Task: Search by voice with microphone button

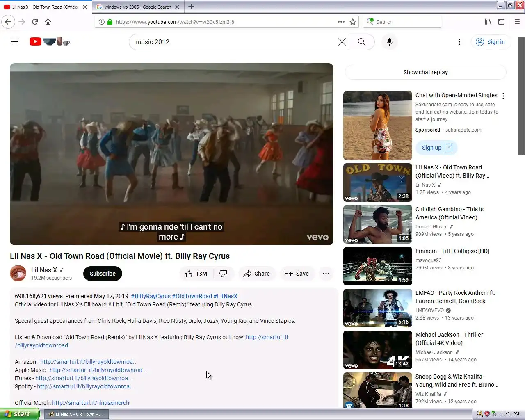Action: click(390, 42)
